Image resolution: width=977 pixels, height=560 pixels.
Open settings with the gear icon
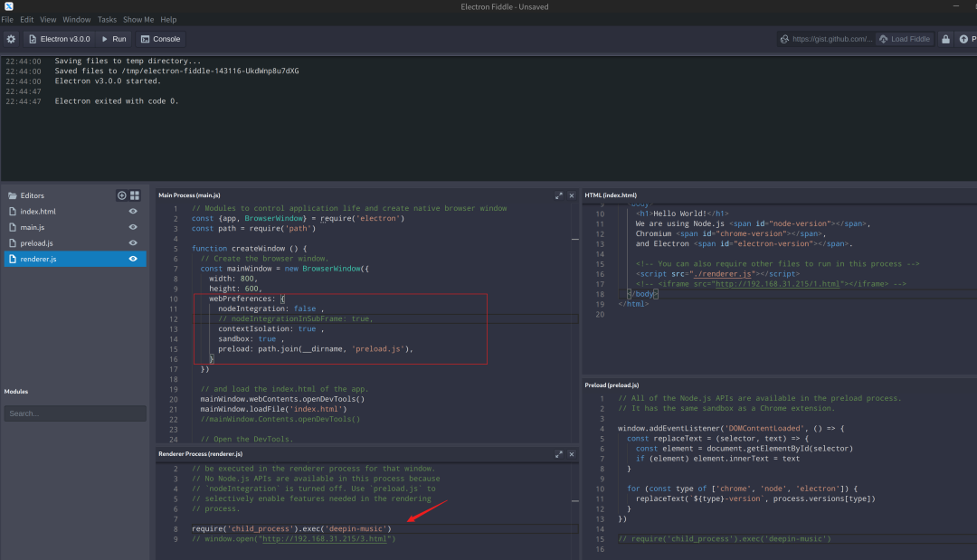(11, 39)
